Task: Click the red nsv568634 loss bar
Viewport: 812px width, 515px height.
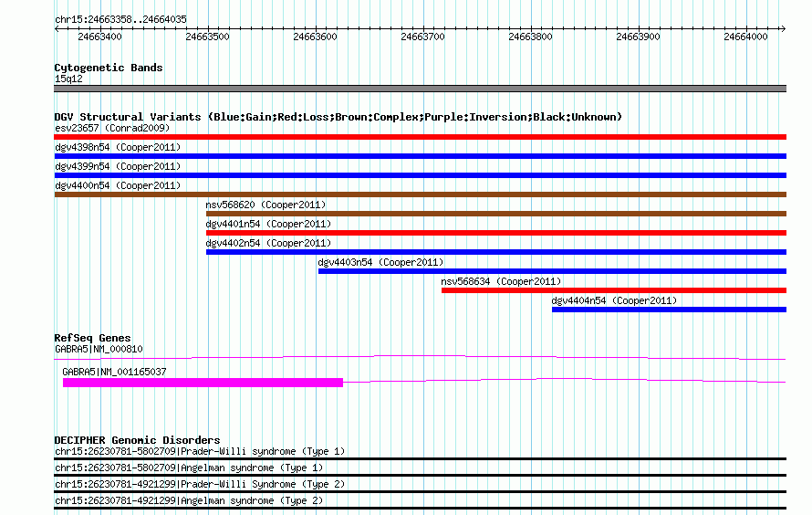Action: tap(614, 290)
